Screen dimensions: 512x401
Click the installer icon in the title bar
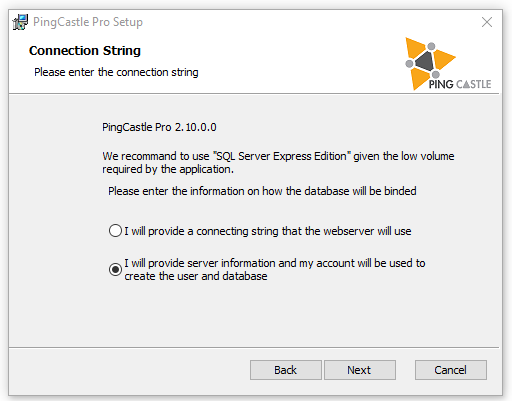(x=20, y=22)
